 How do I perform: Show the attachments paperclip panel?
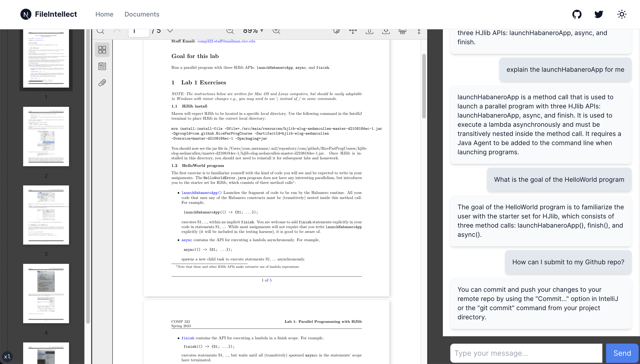(x=102, y=83)
